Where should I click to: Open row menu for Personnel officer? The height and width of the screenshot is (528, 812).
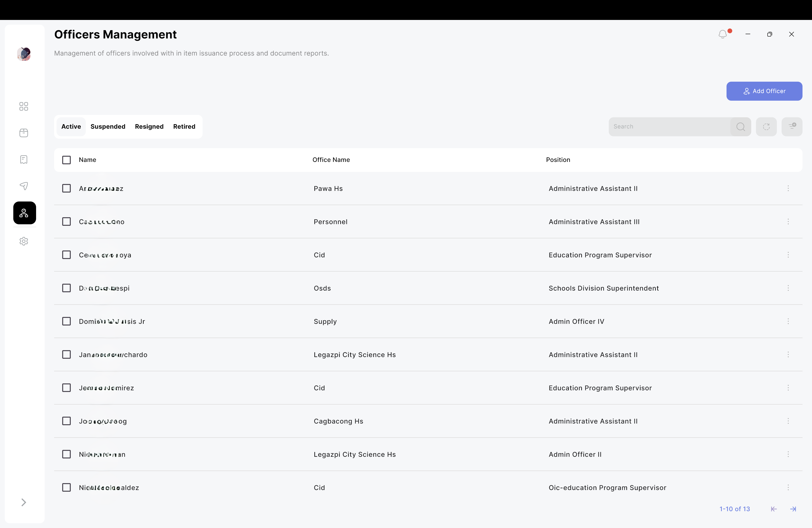788,222
